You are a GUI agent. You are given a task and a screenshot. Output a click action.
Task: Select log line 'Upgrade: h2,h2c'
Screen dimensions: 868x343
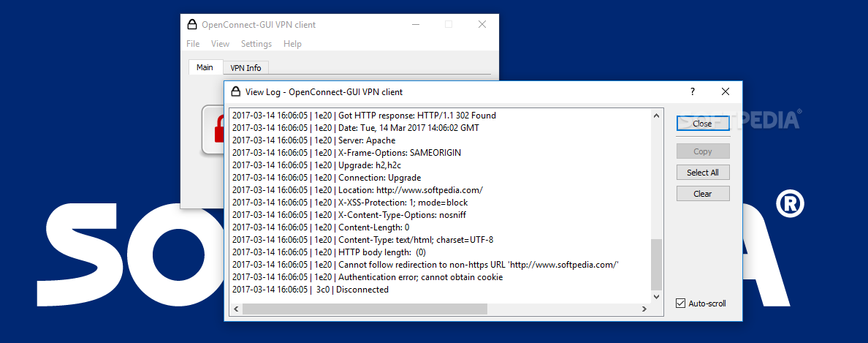(317, 165)
